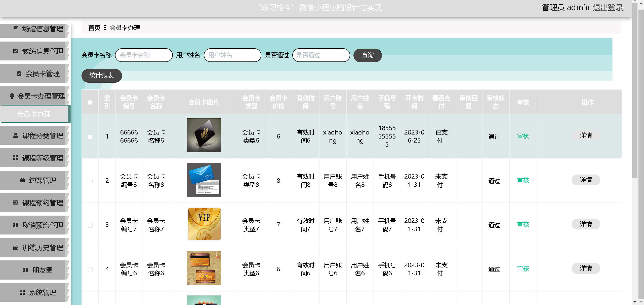Click the 2023-06-25 date cell
This screenshot has width=644, height=305.
click(x=414, y=136)
